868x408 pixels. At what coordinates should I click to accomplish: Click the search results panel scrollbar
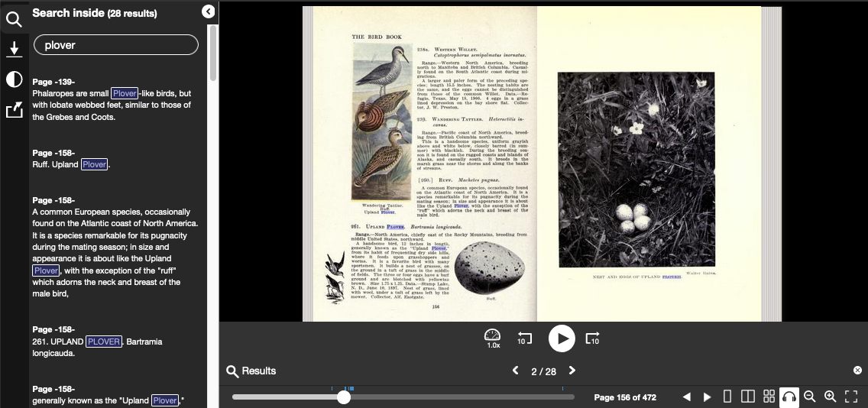(x=212, y=53)
